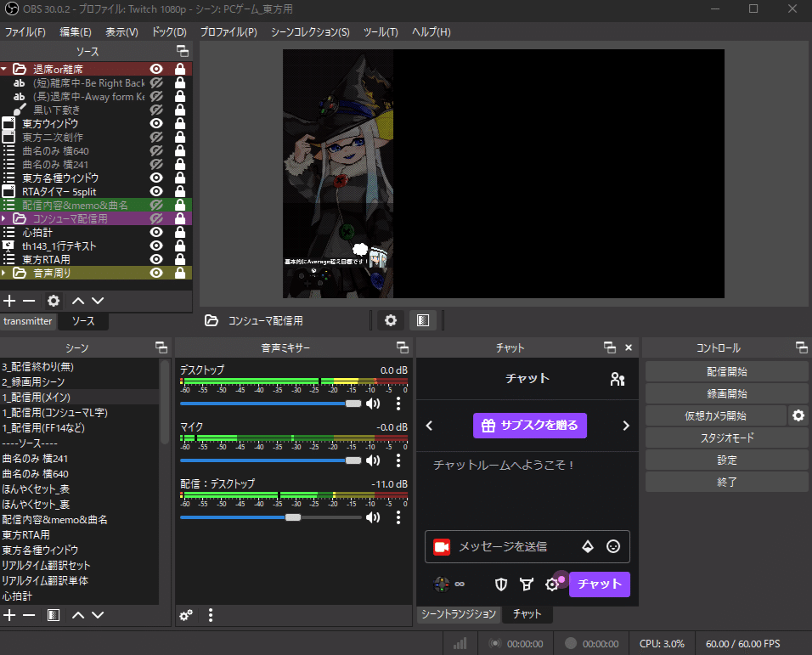This screenshot has width=812, height=655.
Task: Hide the RTAタイマー 5split source
Action: click(156, 191)
